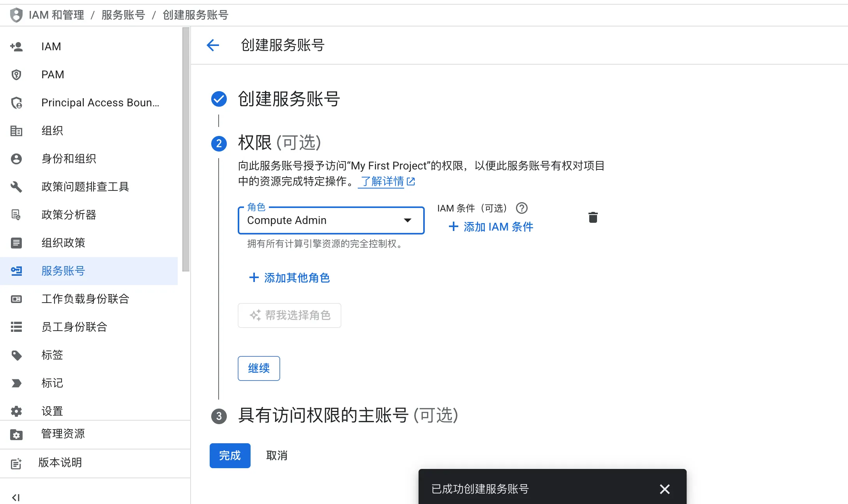This screenshot has height=504, width=848.
Task: Delete the Compute Admin role with trash icon
Action: [593, 217]
